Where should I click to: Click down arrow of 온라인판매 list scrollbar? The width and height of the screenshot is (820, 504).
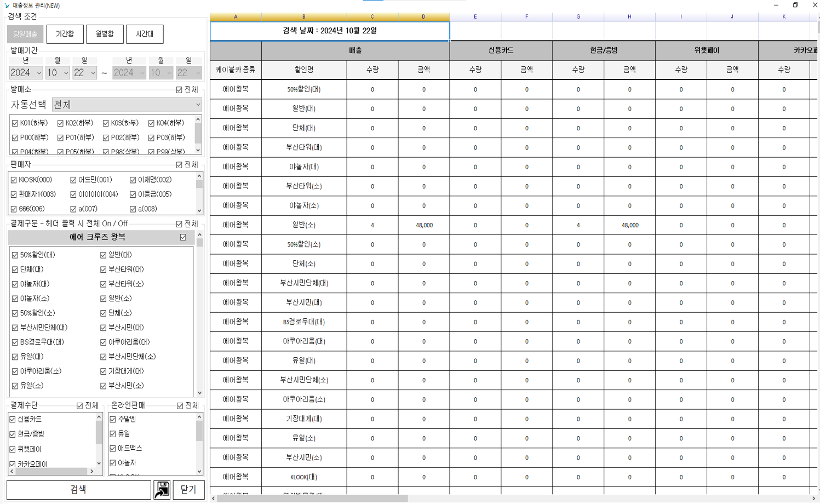pos(199,471)
